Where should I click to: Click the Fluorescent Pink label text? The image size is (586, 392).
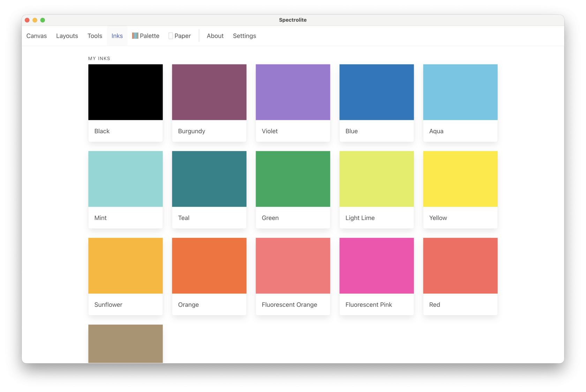369,304
